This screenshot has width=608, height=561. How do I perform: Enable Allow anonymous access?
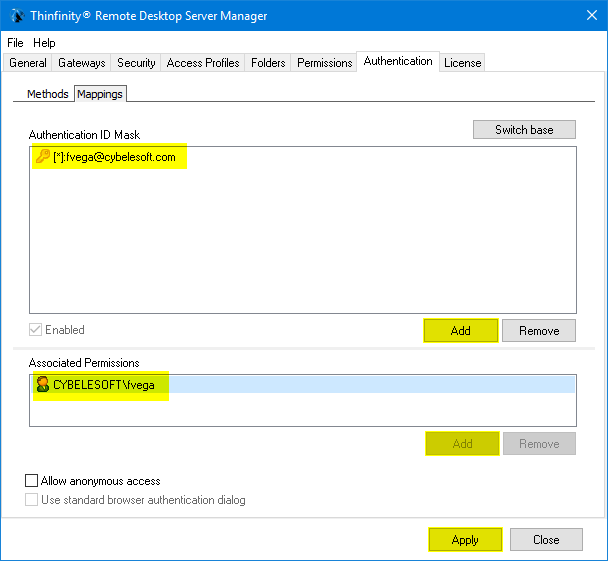coord(31,480)
